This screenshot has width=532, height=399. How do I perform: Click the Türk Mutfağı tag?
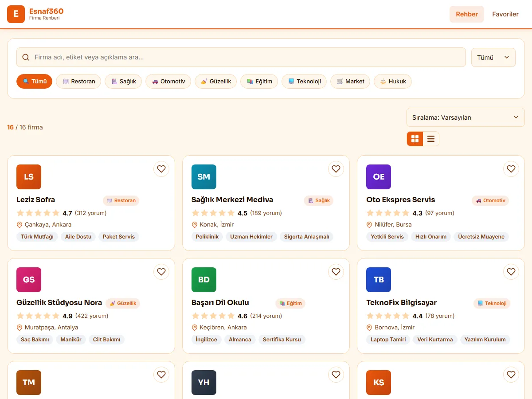pos(37,237)
